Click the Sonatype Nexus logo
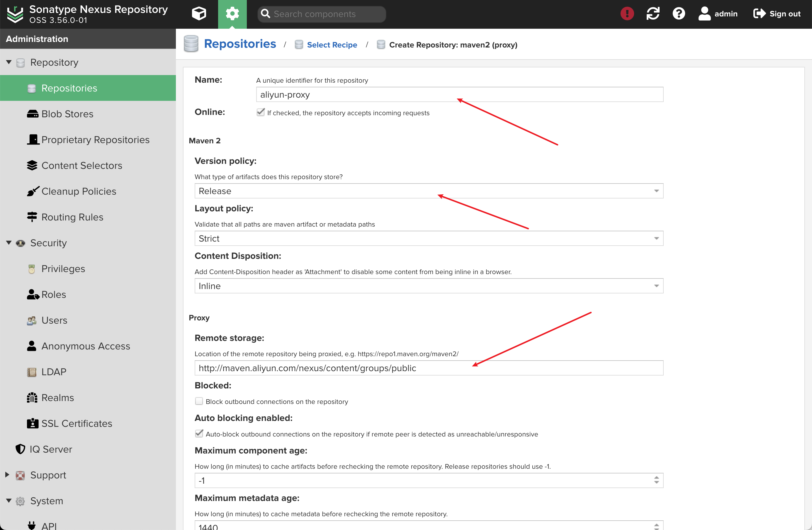 (15, 14)
